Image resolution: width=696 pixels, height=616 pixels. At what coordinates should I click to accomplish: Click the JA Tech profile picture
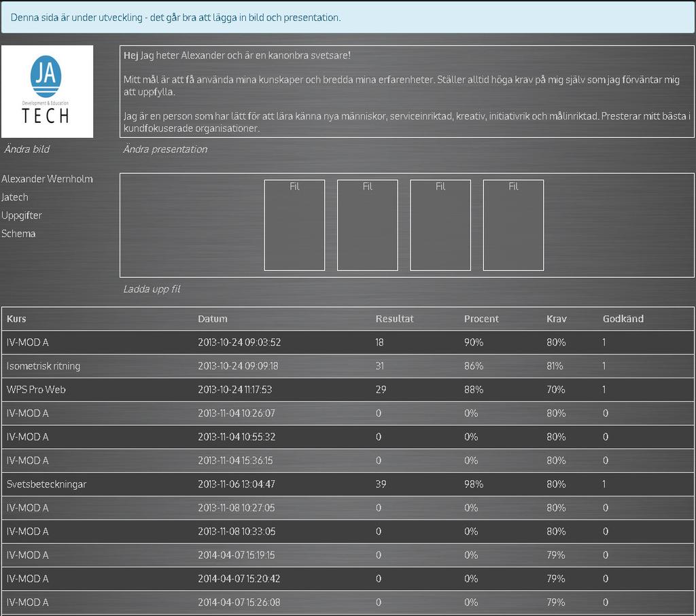(47, 92)
